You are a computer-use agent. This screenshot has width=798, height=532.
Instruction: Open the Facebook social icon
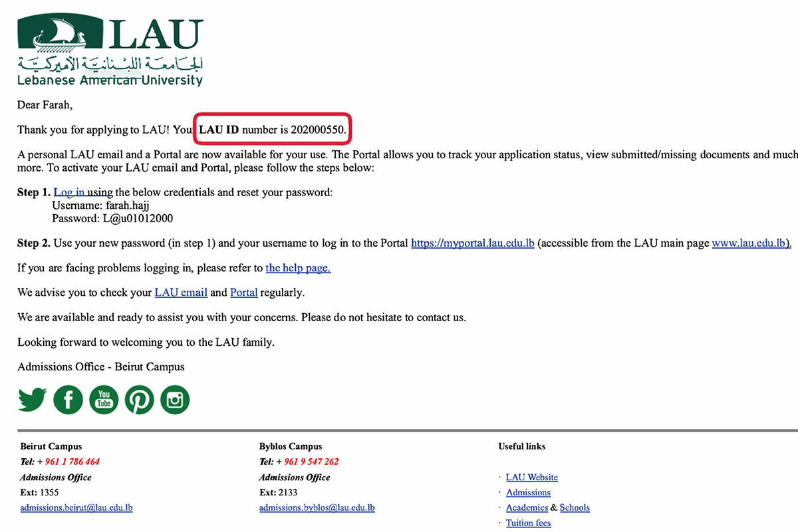pos(68,400)
